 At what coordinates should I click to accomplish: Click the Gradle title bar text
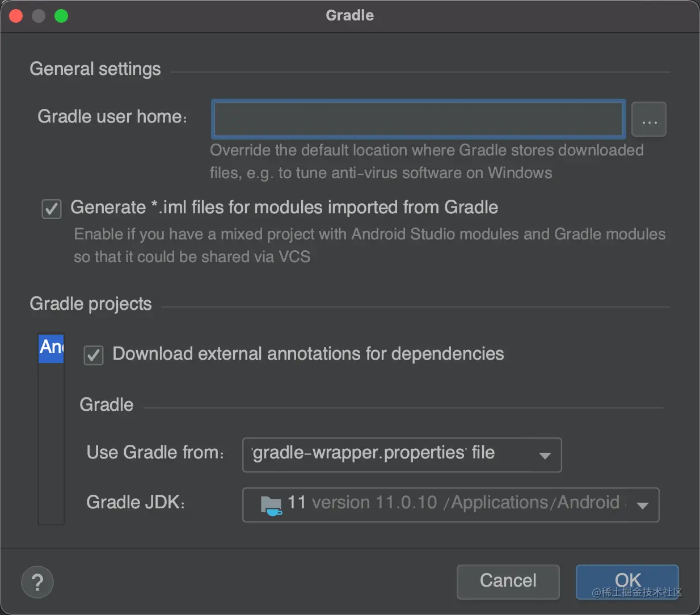[x=350, y=15]
